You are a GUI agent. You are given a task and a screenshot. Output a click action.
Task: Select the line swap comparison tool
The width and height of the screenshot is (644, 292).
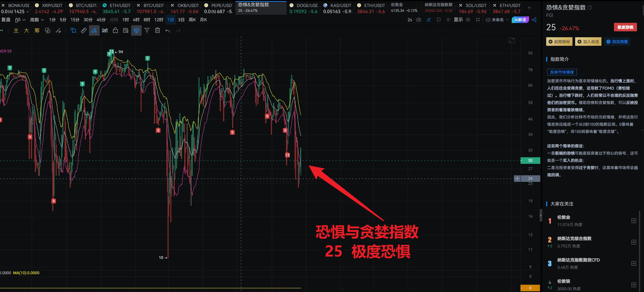click(58, 30)
